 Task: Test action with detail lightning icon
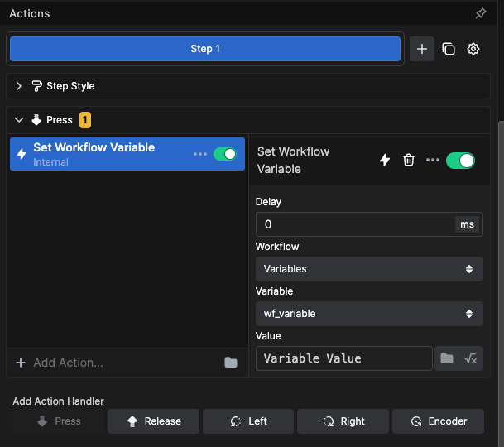(x=385, y=160)
